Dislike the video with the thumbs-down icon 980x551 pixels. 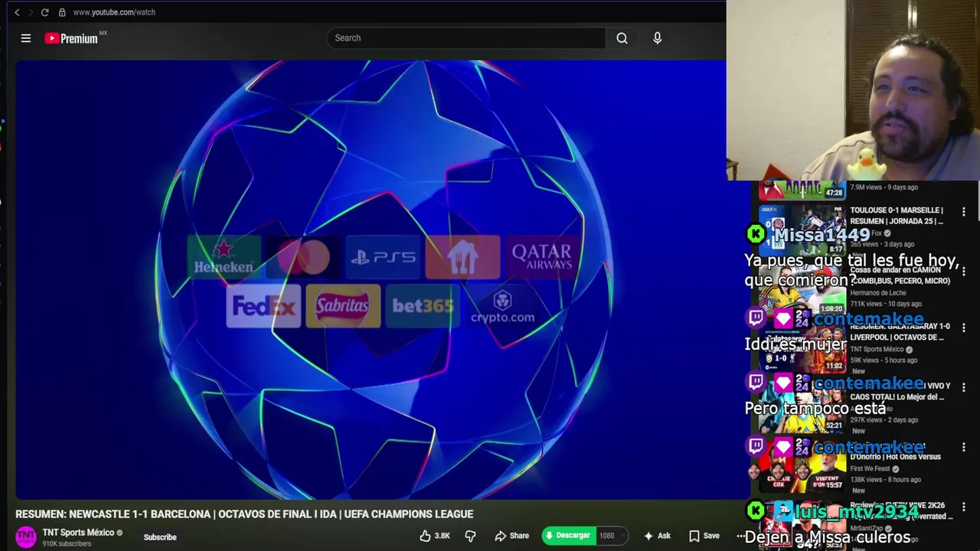pyautogui.click(x=470, y=536)
